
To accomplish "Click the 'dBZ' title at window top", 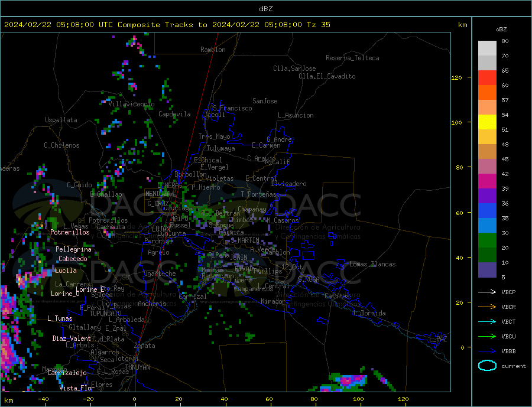I will (x=265, y=9).
